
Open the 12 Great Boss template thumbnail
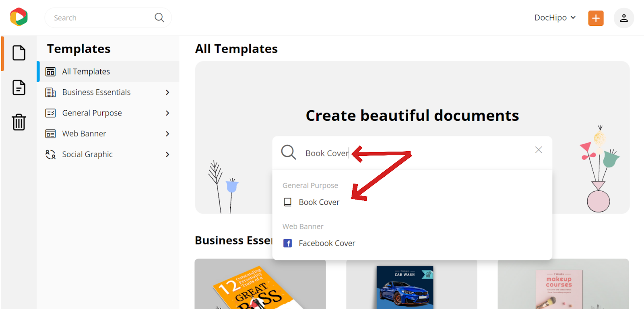tap(260, 284)
